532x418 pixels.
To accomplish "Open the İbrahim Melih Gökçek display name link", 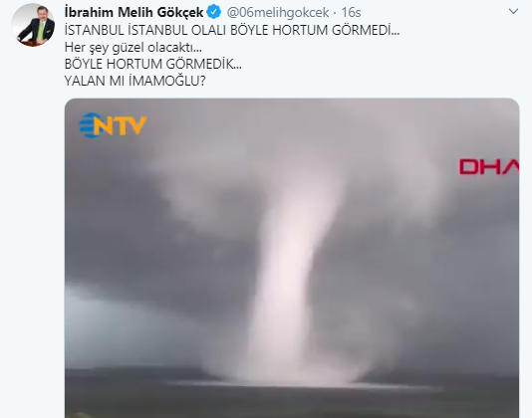I will point(133,13).
